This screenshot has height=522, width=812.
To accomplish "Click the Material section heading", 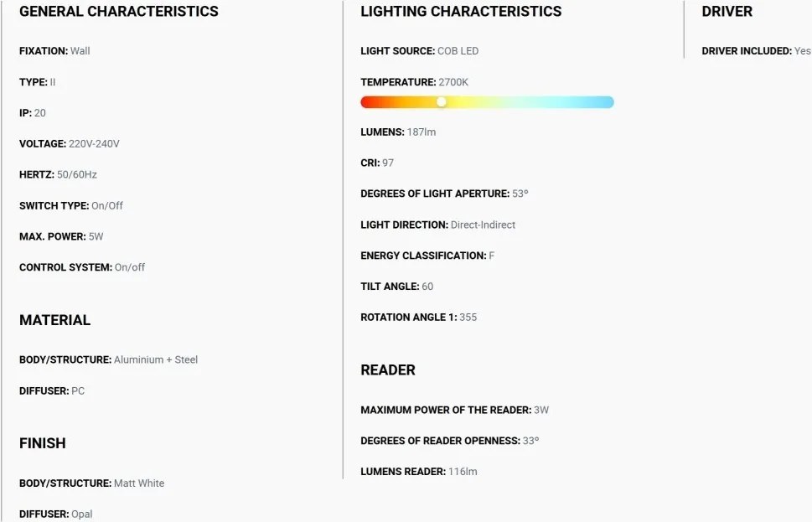I will [55, 320].
